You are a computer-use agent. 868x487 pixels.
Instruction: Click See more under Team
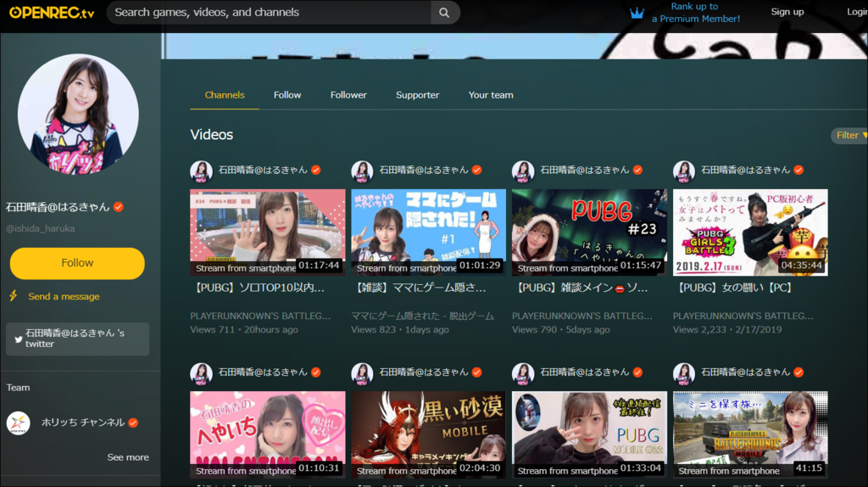pyautogui.click(x=128, y=457)
